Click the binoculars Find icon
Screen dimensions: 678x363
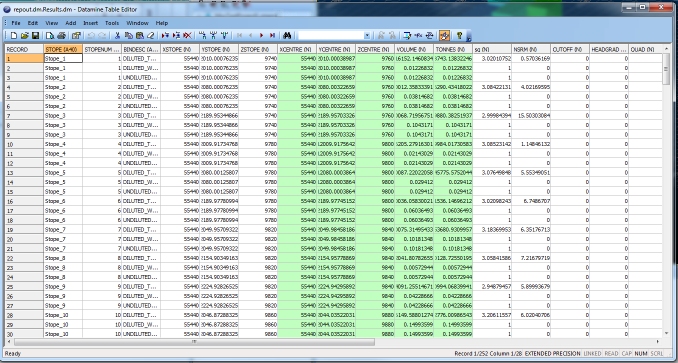[287, 35]
